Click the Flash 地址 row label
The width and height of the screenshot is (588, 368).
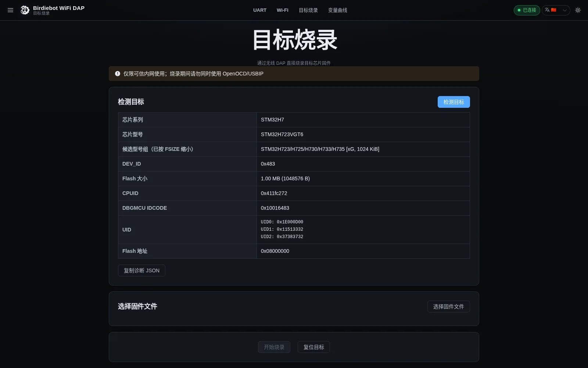pos(135,251)
